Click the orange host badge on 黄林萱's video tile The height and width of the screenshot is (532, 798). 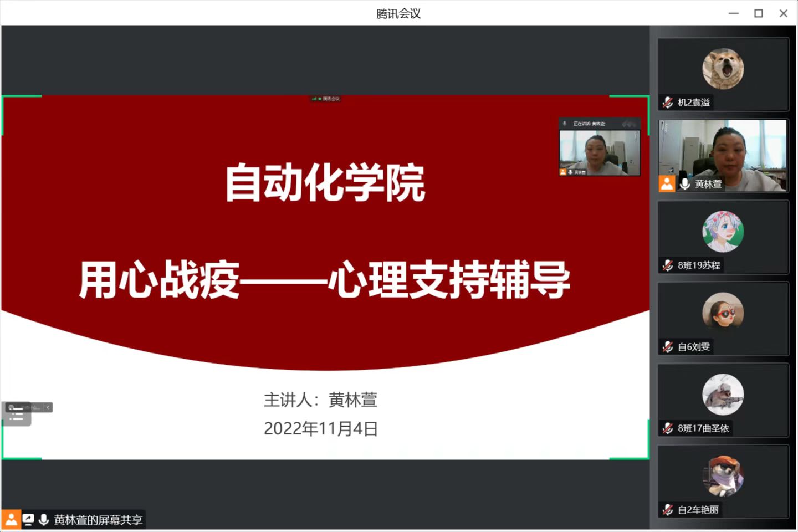coord(667,184)
